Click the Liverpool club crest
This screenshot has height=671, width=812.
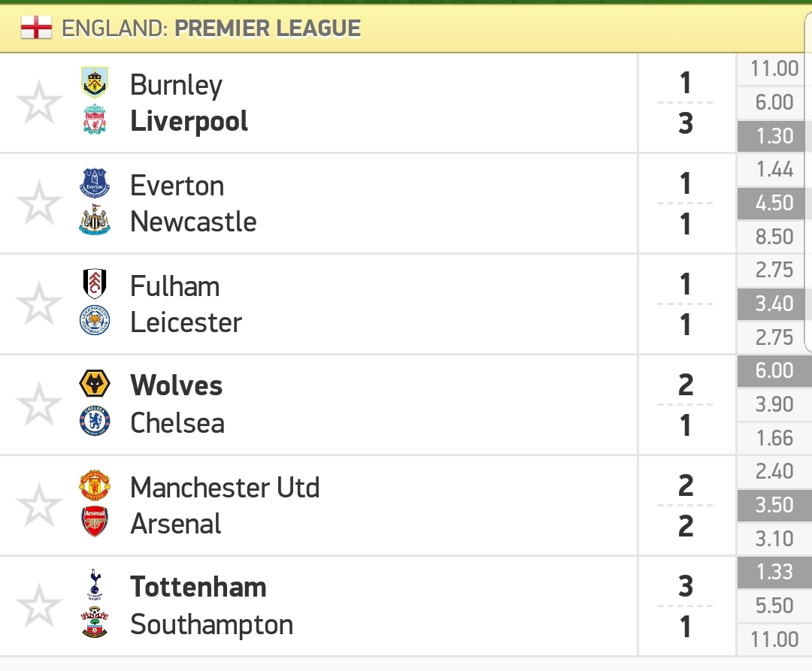(x=95, y=119)
